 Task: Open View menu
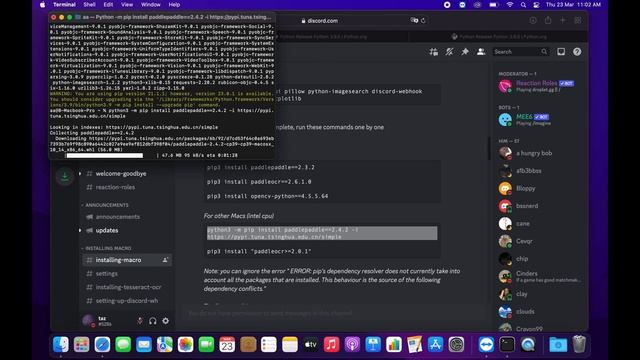[127, 4]
